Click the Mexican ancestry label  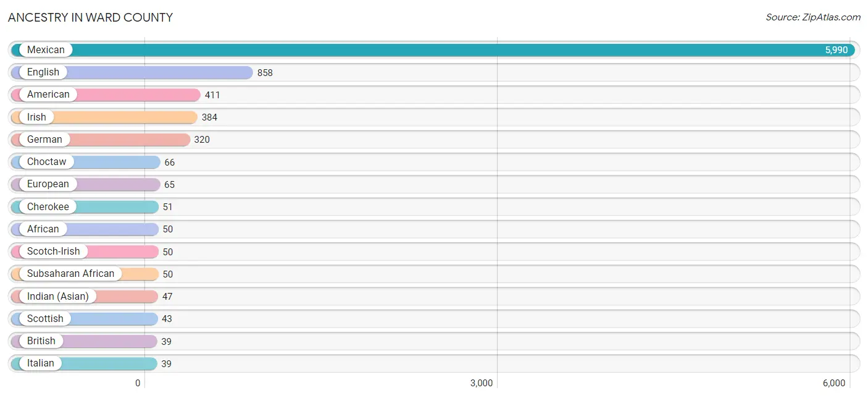[x=46, y=50]
